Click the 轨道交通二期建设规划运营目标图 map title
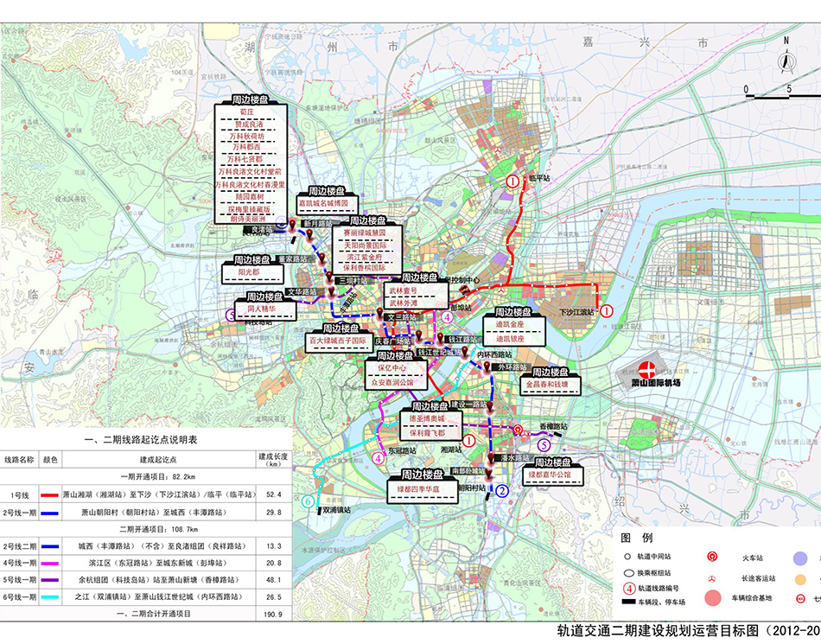 659,630
